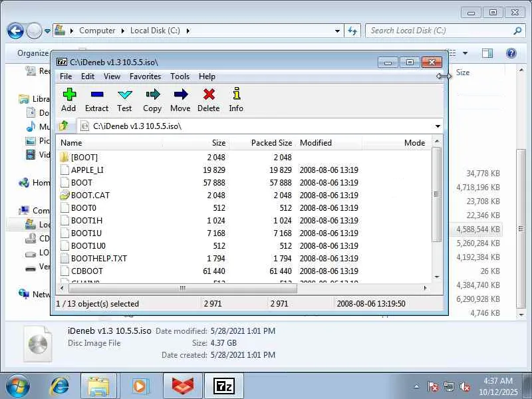Sort by the Name column header

tap(109, 143)
